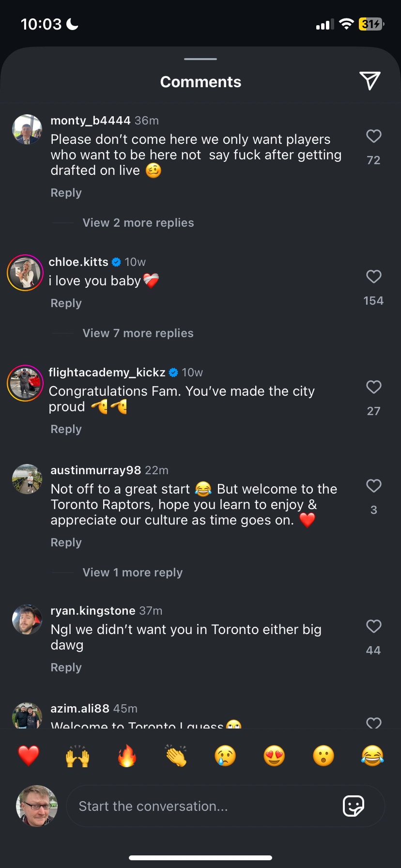401x868 pixels.
Task: Send the clapping hands emoji reaction
Action: point(176,756)
